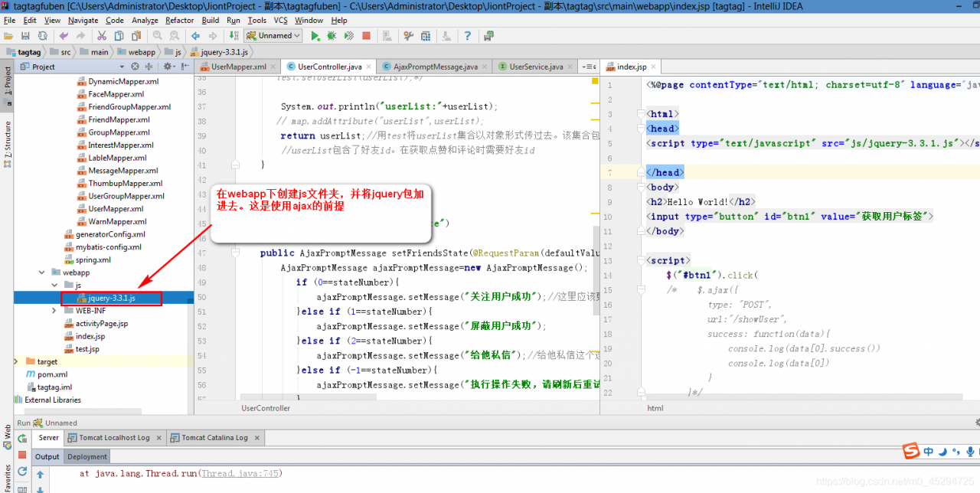Open the Project view mode dropdown
This screenshot has width=980, height=493.
click(x=122, y=67)
